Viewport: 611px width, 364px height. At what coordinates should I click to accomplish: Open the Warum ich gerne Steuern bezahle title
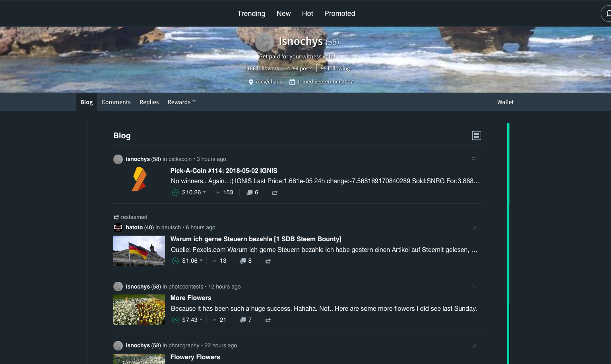tap(256, 239)
